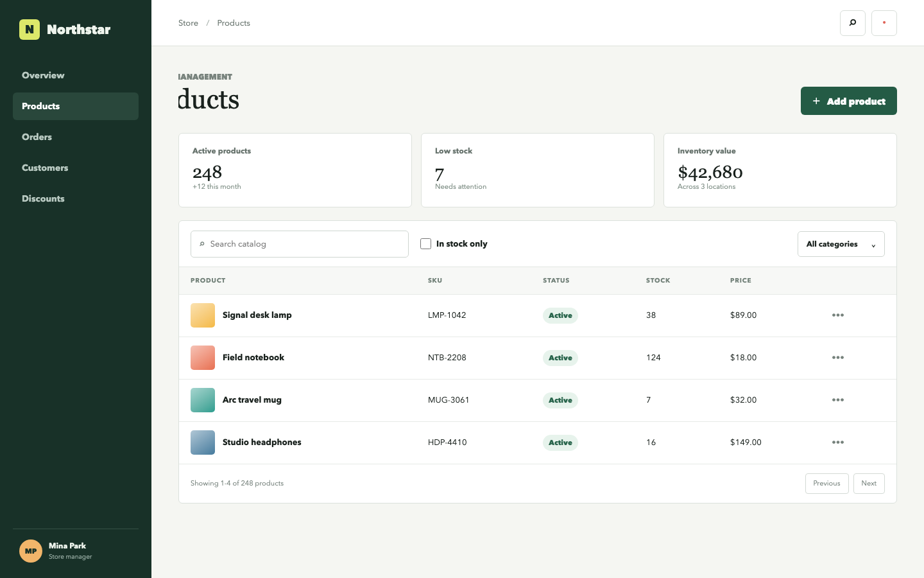The width and height of the screenshot is (924, 578).
Task: Click the $32.00 price cell
Action: pos(743,400)
